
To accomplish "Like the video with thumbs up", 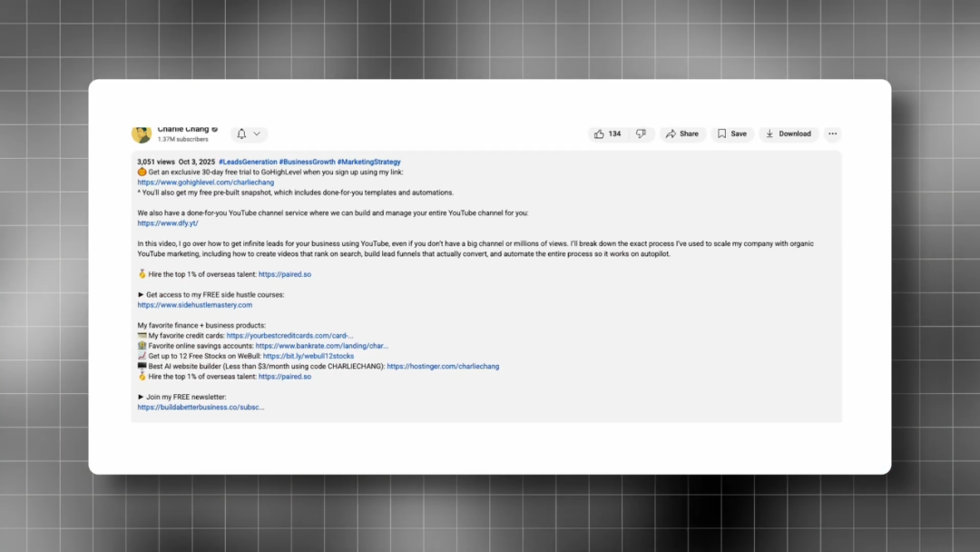I will coord(607,133).
